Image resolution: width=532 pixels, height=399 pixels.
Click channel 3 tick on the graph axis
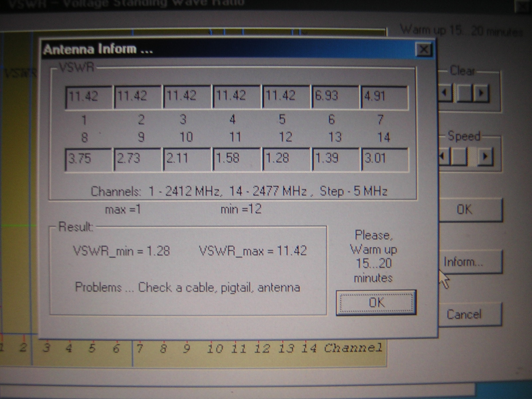pyautogui.click(x=47, y=348)
